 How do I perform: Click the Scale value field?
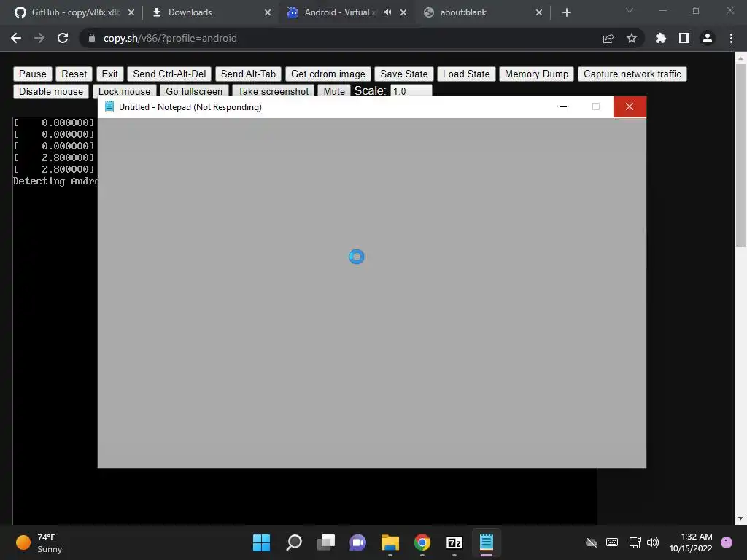coord(411,90)
